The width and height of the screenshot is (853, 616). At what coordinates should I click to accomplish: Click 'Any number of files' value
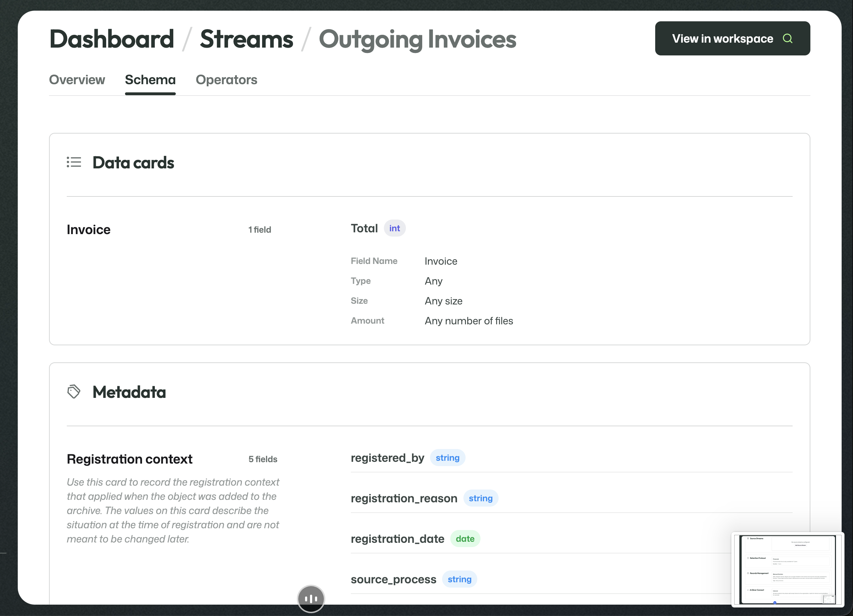click(x=469, y=320)
